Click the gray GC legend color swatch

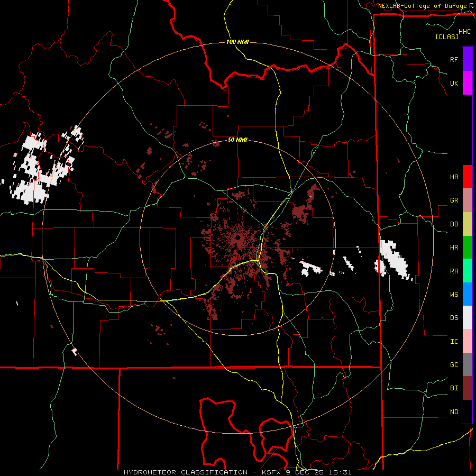(467, 364)
